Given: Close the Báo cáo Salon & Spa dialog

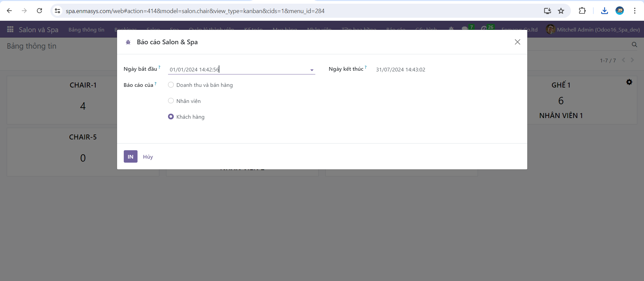Looking at the screenshot, I should coord(517,42).
